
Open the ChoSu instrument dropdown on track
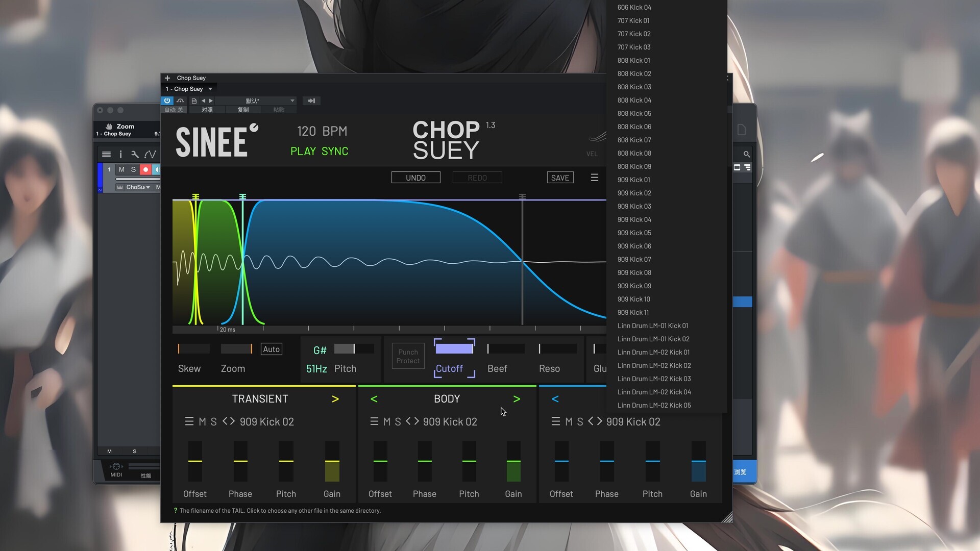(x=148, y=187)
